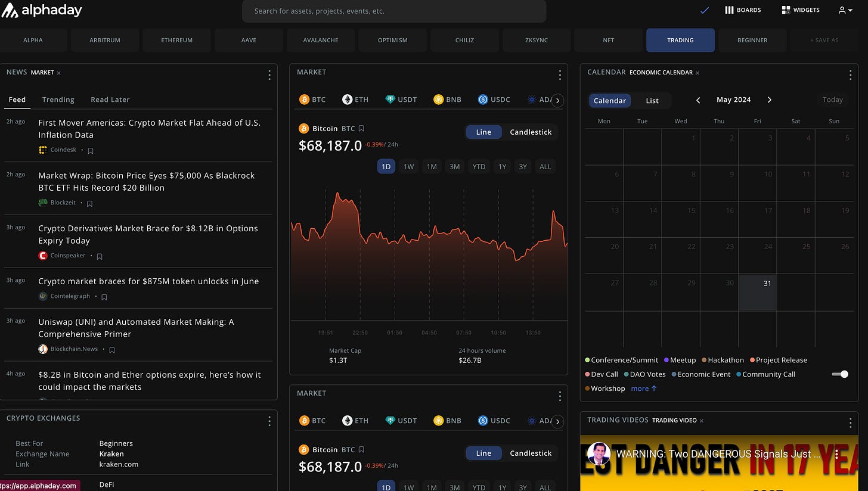Set top chart range to 1Y
The image size is (868, 491).
(x=502, y=167)
